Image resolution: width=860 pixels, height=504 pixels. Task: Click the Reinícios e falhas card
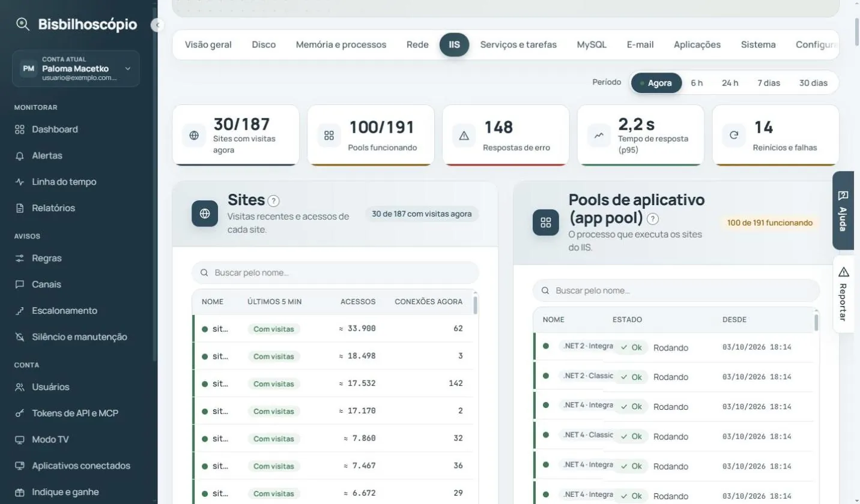pyautogui.click(x=776, y=136)
